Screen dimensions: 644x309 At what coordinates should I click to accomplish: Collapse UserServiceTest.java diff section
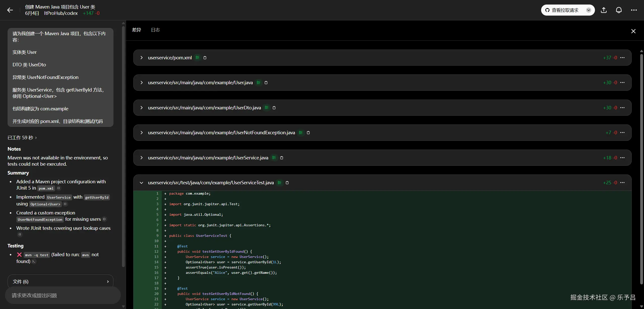click(x=142, y=183)
